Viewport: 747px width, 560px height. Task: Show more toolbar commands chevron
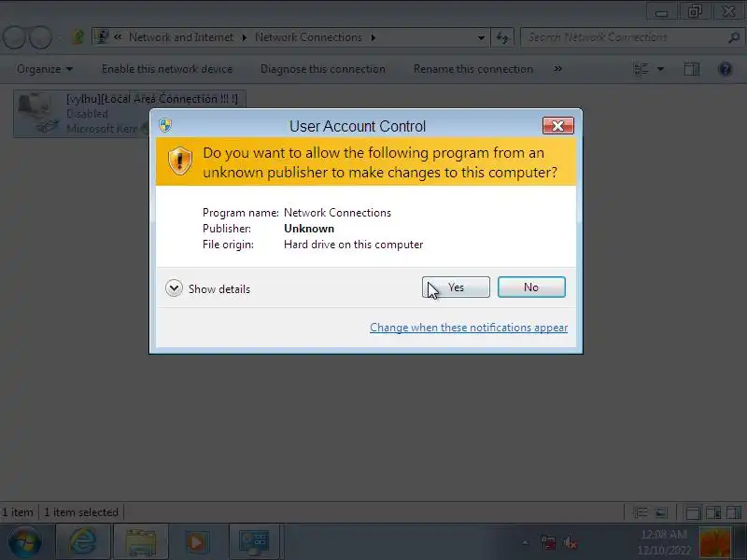click(x=557, y=69)
